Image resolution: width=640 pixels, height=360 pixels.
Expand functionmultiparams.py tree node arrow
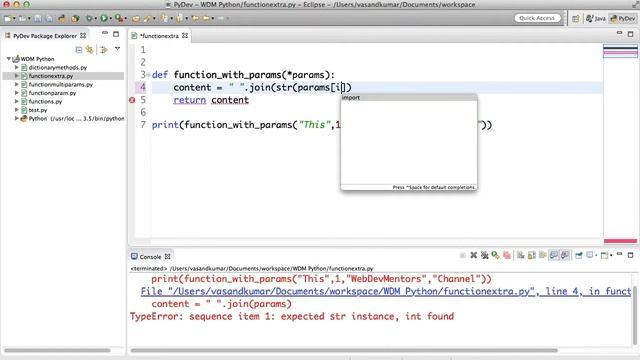coord(17,84)
